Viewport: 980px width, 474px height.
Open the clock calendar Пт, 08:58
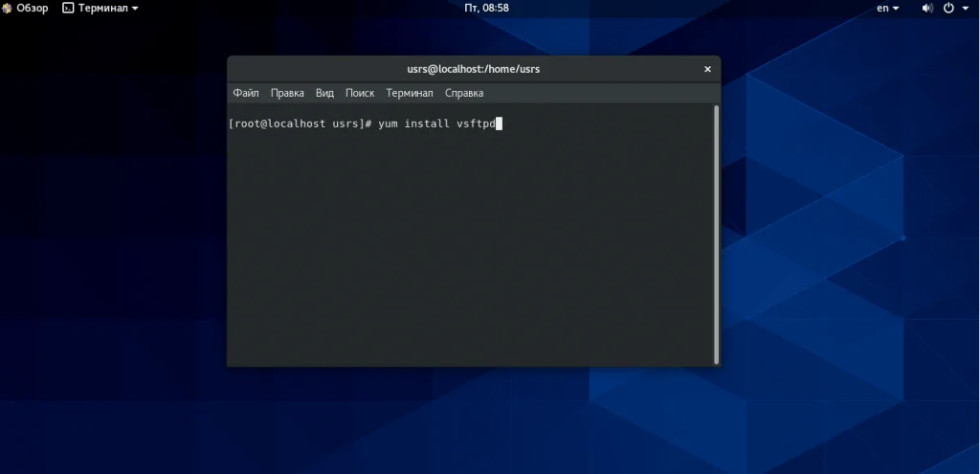pyautogui.click(x=487, y=8)
